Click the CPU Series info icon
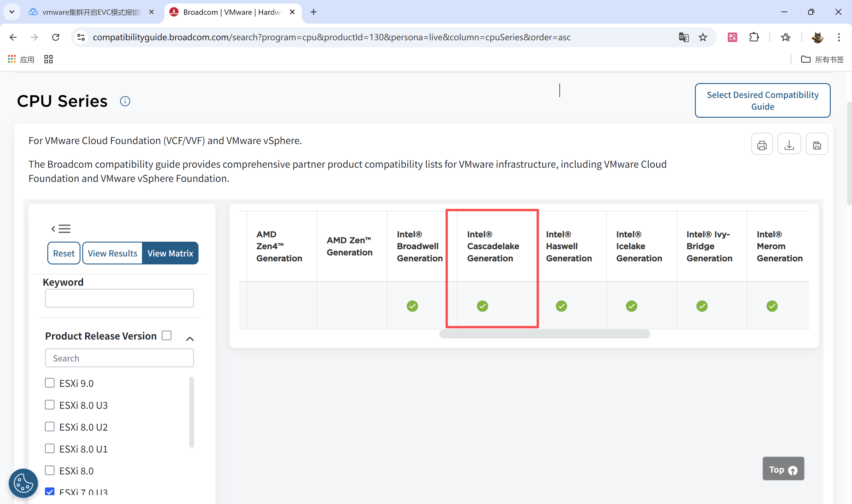The width and height of the screenshot is (852, 504). 125,101
